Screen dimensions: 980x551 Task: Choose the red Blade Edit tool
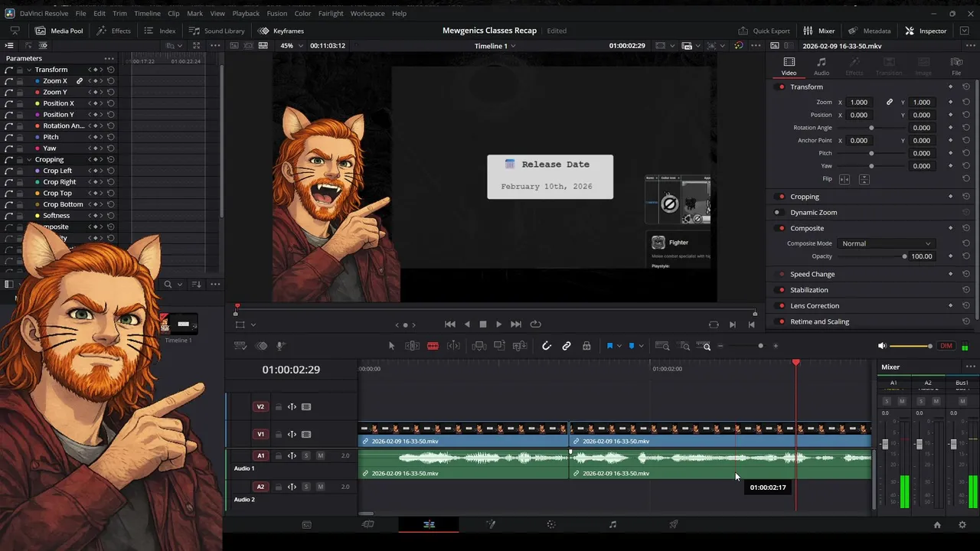coord(433,346)
